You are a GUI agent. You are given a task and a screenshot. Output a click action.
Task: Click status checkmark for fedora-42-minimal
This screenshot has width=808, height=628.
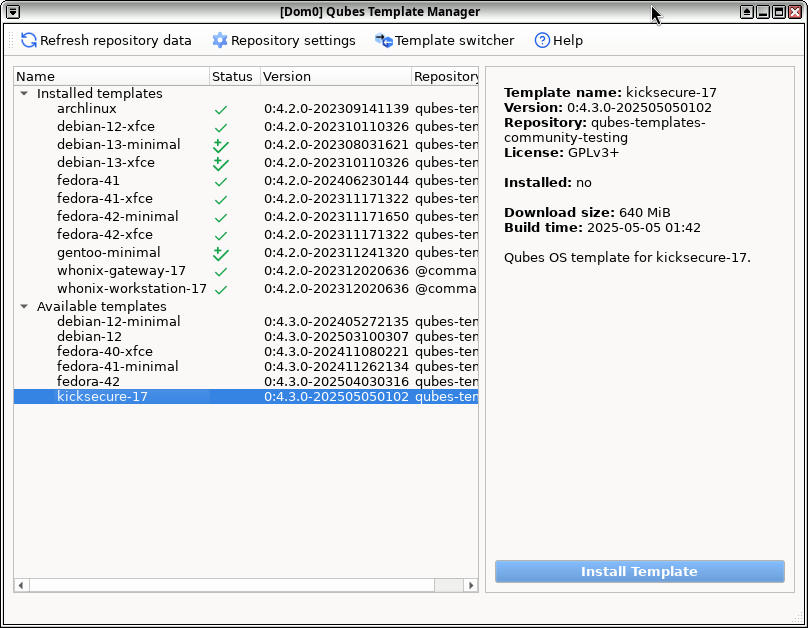tap(221, 218)
